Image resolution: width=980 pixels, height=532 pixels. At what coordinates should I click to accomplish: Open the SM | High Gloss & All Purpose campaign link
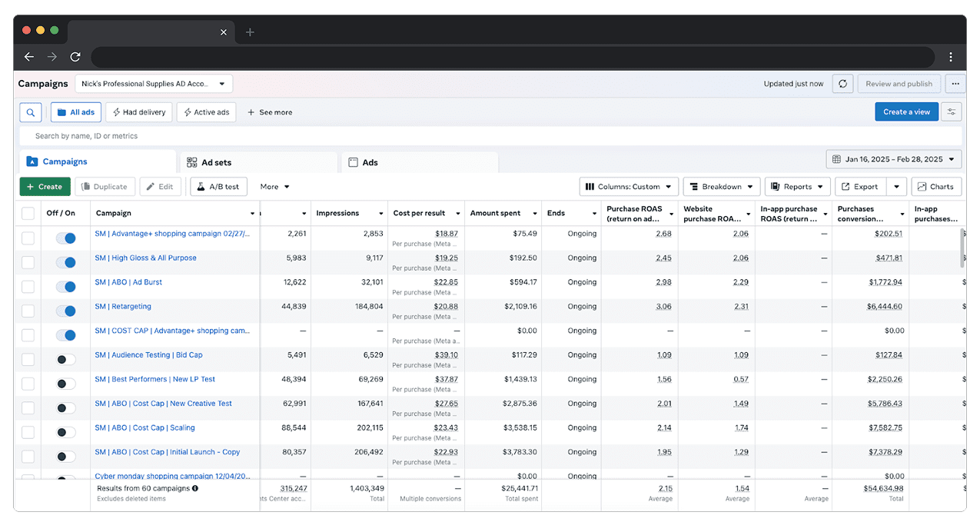145,258
